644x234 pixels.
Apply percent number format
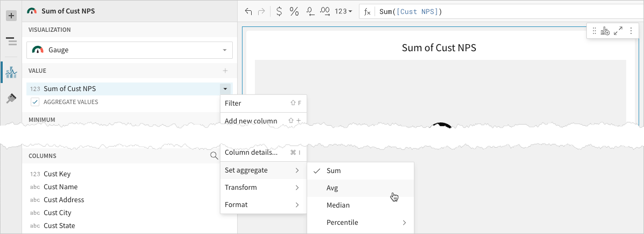click(294, 11)
